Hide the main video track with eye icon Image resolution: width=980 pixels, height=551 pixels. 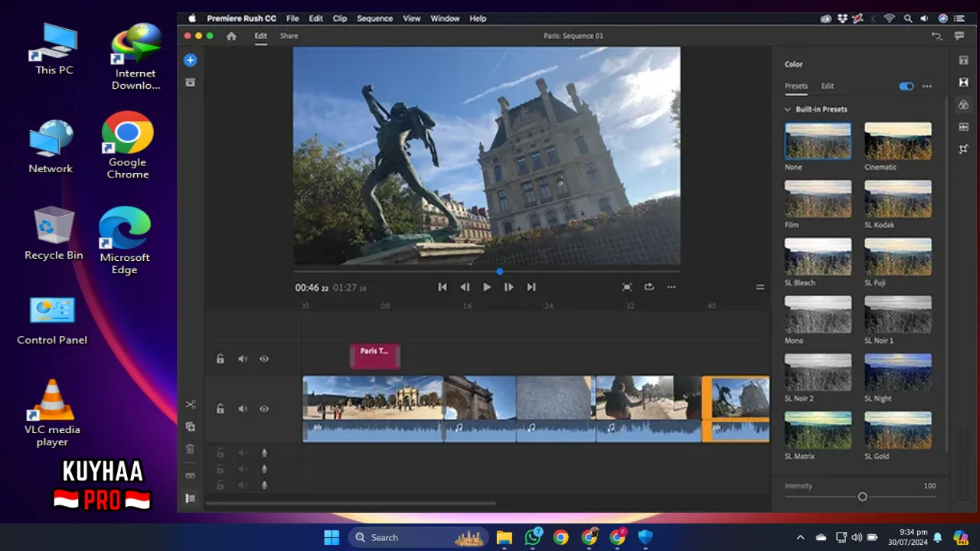[x=264, y=409]
